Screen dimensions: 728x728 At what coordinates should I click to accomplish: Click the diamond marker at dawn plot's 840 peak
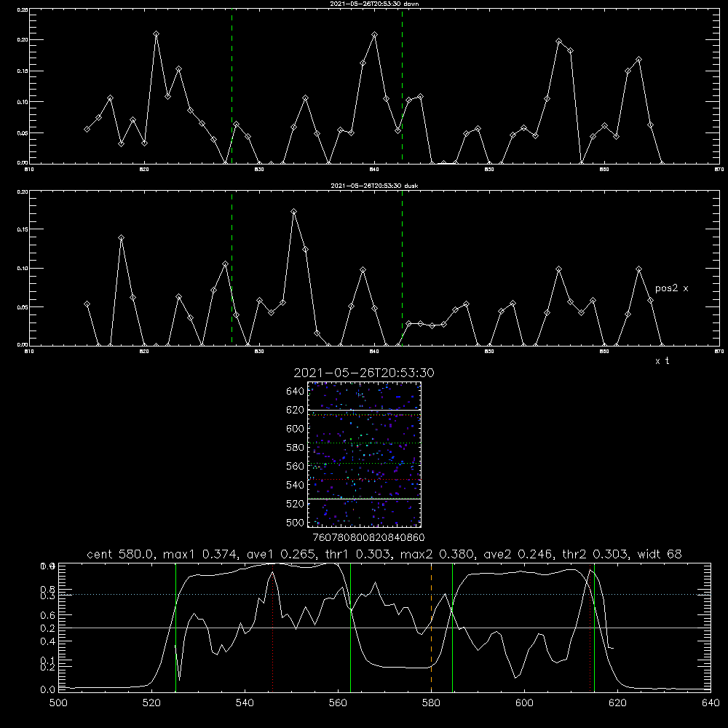(375, 34)
